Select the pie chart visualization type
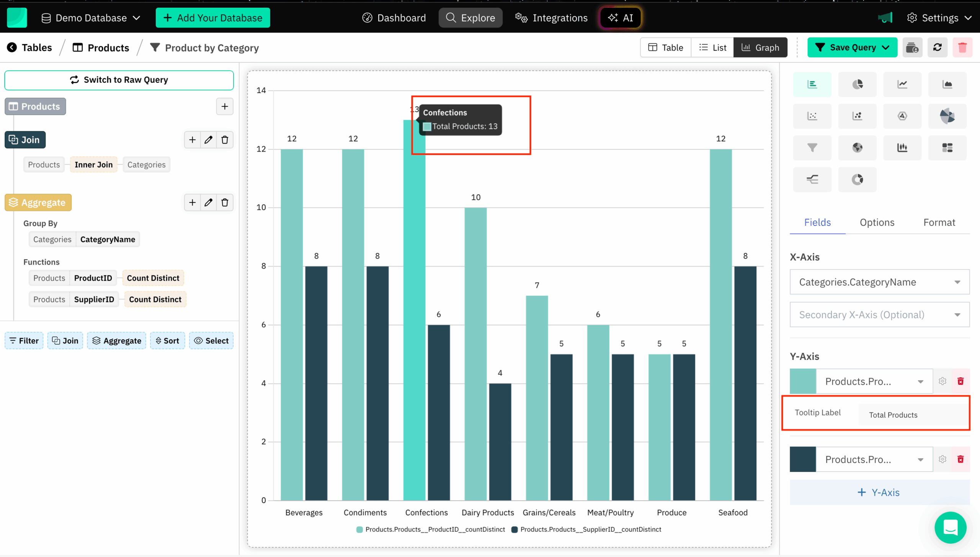 click(x=857, y=84)
